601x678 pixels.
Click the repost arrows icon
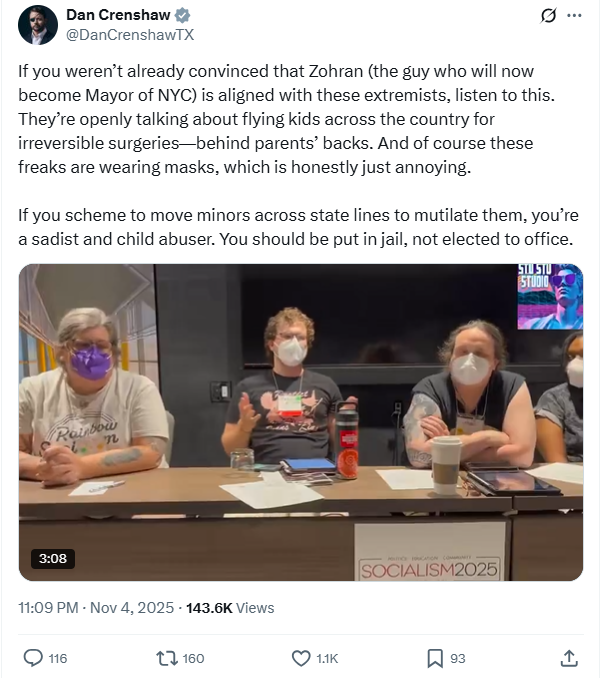(x=167, y=658)
